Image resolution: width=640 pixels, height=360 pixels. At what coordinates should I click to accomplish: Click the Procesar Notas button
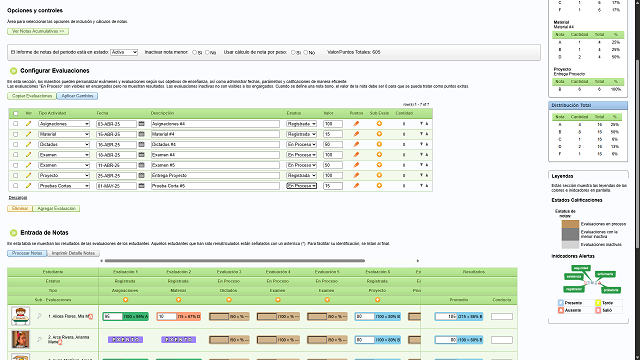(x=27, y=253)
